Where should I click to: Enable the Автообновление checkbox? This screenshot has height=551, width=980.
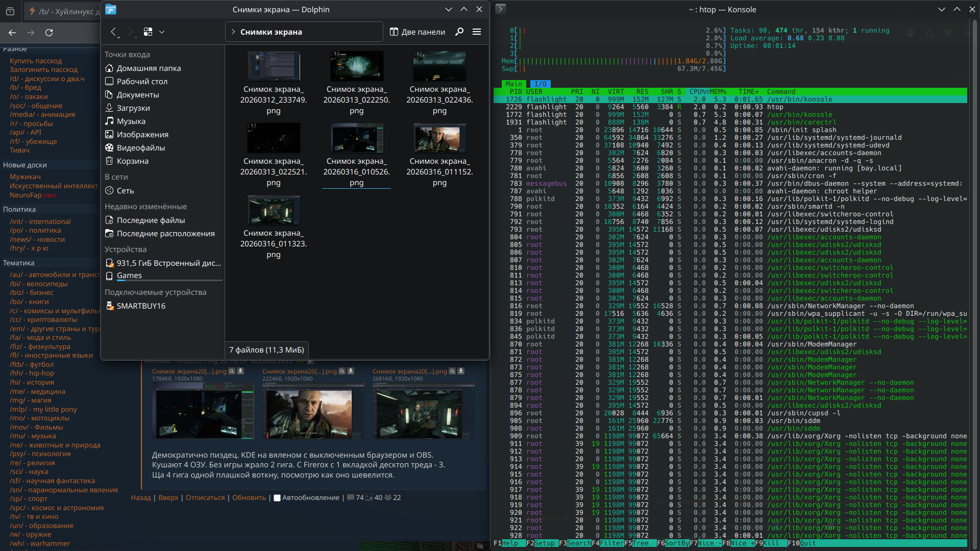click(x=277, y=498)
